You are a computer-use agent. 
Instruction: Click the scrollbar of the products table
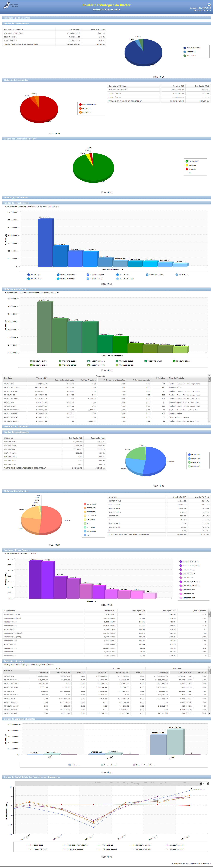pyautogui.click(x=209, y=399)
